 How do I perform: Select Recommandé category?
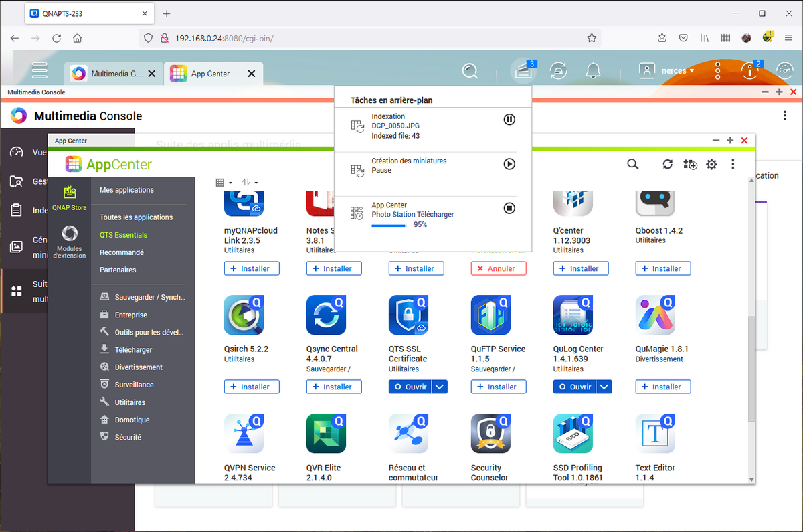(122, 252)
